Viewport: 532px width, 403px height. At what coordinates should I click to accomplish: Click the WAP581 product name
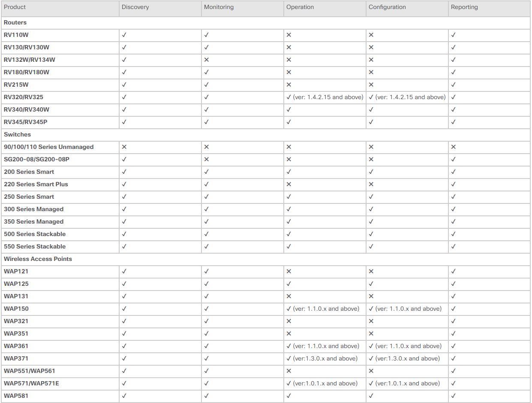coord(16,396)
